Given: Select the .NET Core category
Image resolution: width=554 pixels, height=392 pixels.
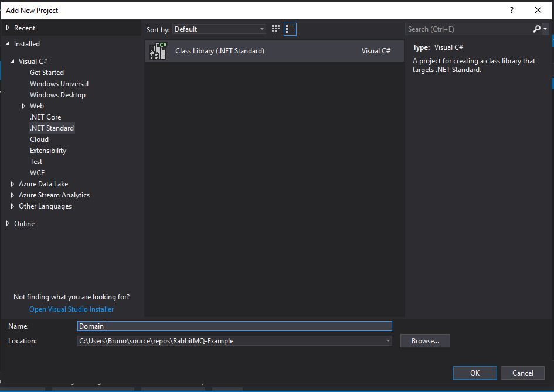Looking at the screenshot, I should pos(46,117).
